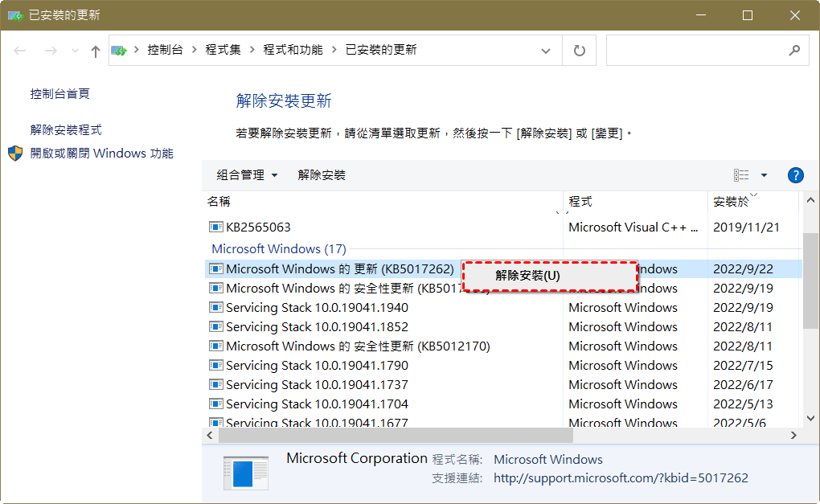This screenshot has width=820, height=504.
Task: Click the title bar window icon
Action: point(15,15)
